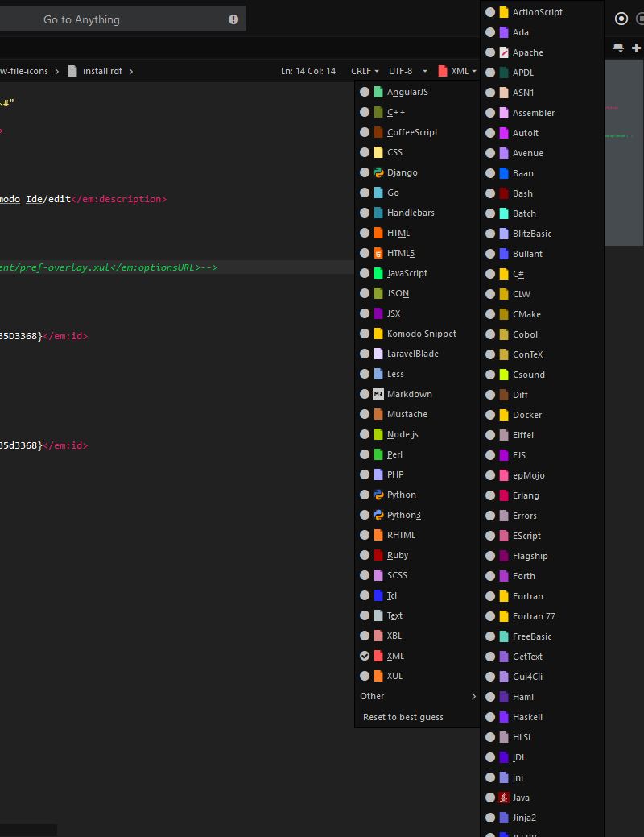Expand the Other languages submenu
The height and width of the screenshot is (837, 644).
click(x=418, y=696)
